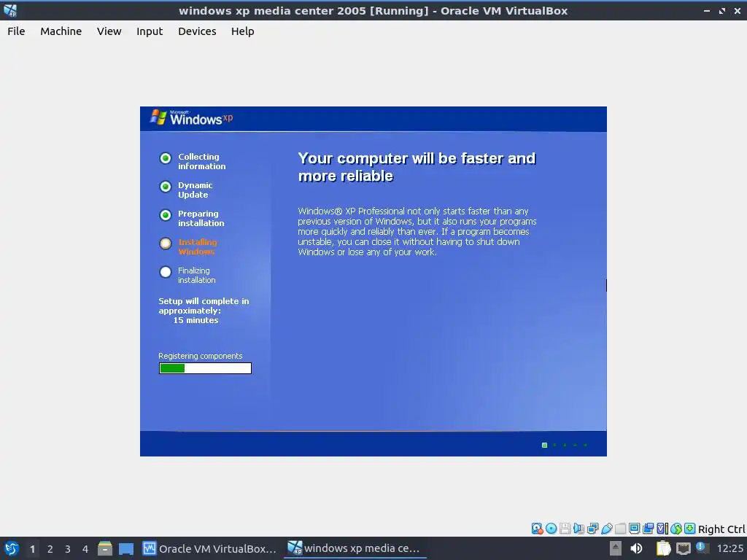This screenshot has width=747, height=560.
Task: Open the file manager launcher in panel
Action: [105, 548]
